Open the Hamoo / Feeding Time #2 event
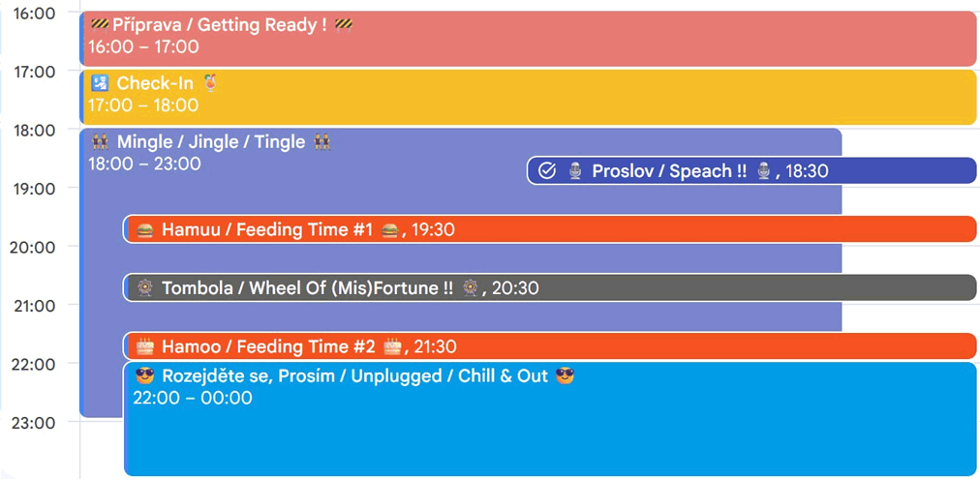The width and height of the screenshot is (980, 480). point(678,346)
